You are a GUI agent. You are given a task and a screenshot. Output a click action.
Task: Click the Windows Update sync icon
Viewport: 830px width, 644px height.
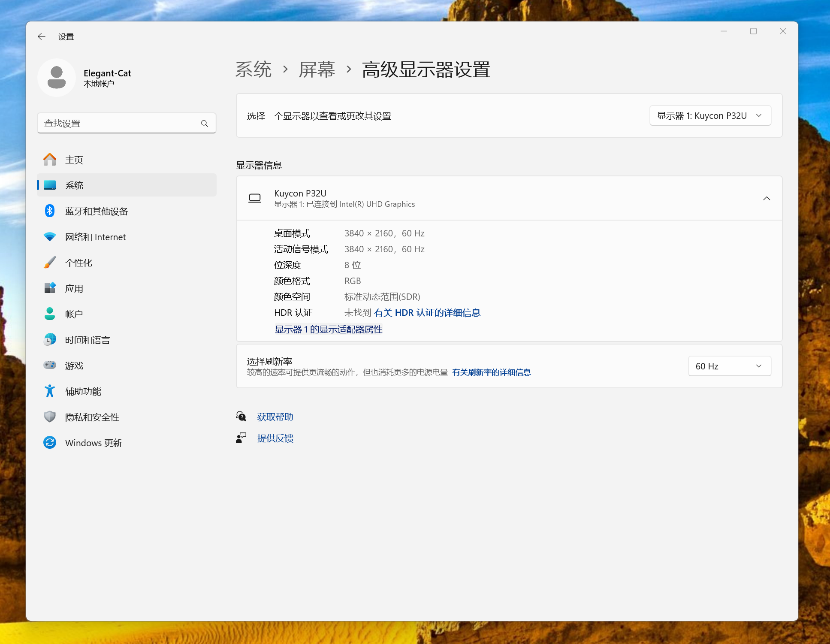pyautogui.click(x=50, y=442)
